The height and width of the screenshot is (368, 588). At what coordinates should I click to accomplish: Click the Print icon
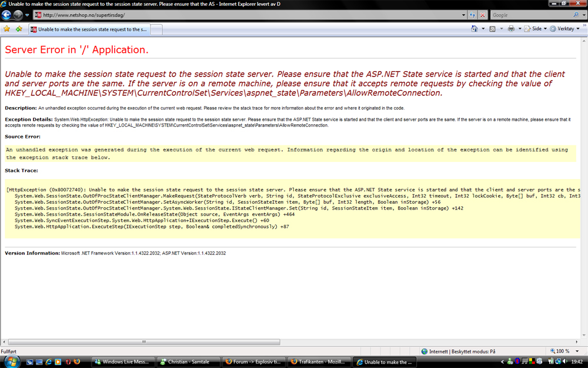(511, 28)
